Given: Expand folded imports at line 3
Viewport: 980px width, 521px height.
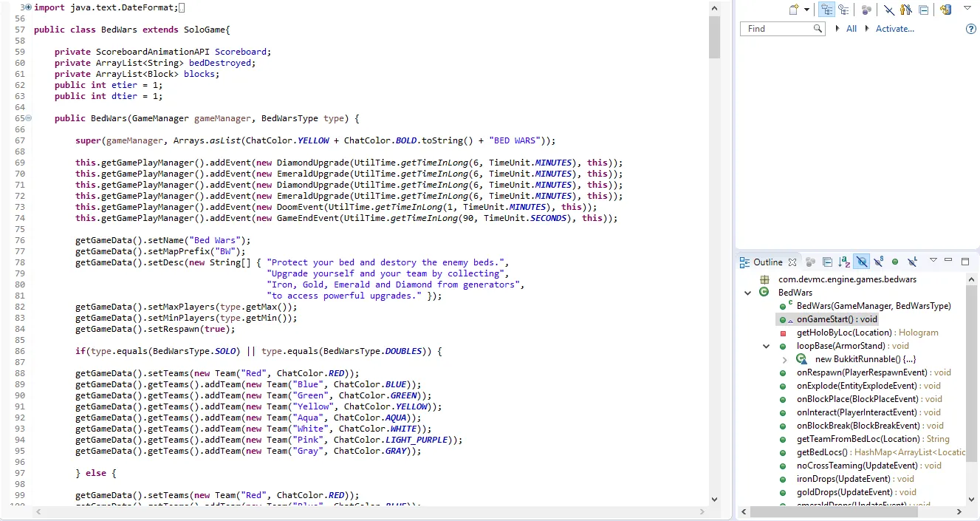Looking at the screenshot, I should coord(28,7).
